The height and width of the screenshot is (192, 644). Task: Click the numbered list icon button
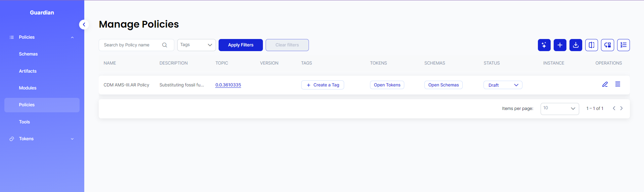pyautogui.click(x=623, y=45)
